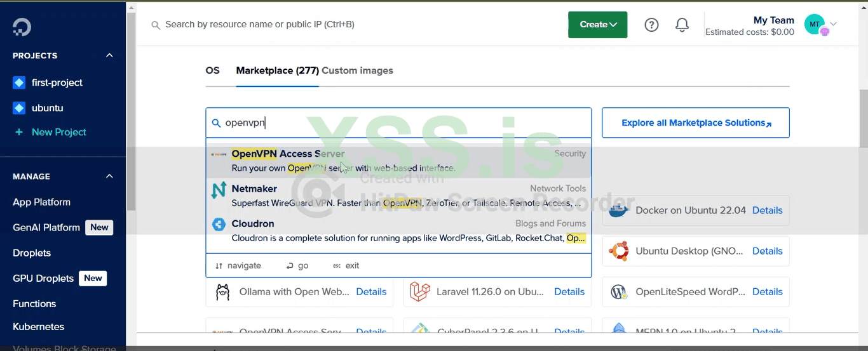
Task: Click ubuntu in projects list
Action: (48, 108)
